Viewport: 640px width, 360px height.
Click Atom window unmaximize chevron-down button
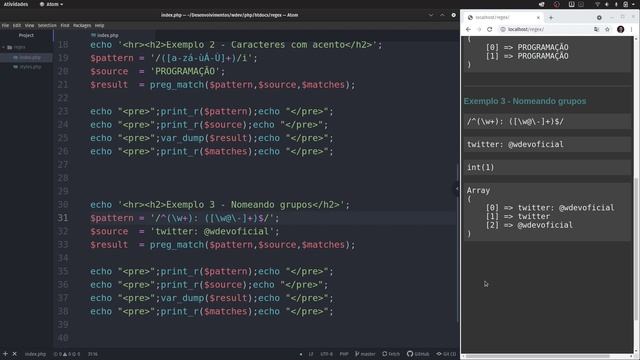coord(431,15)
